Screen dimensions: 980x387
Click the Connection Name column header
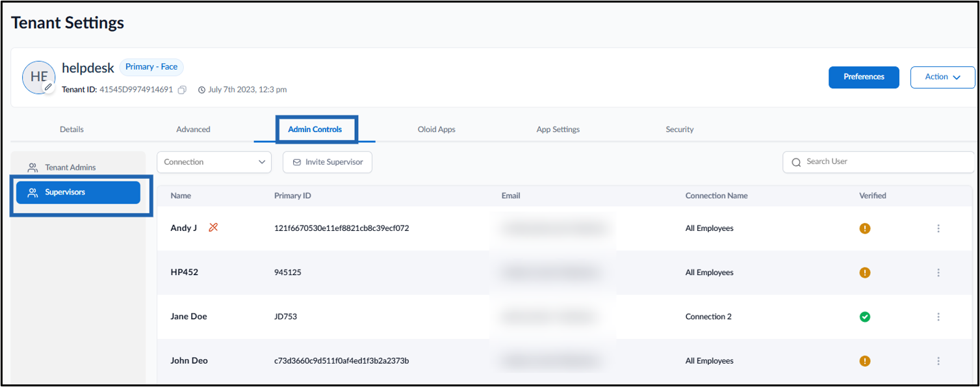716,196
